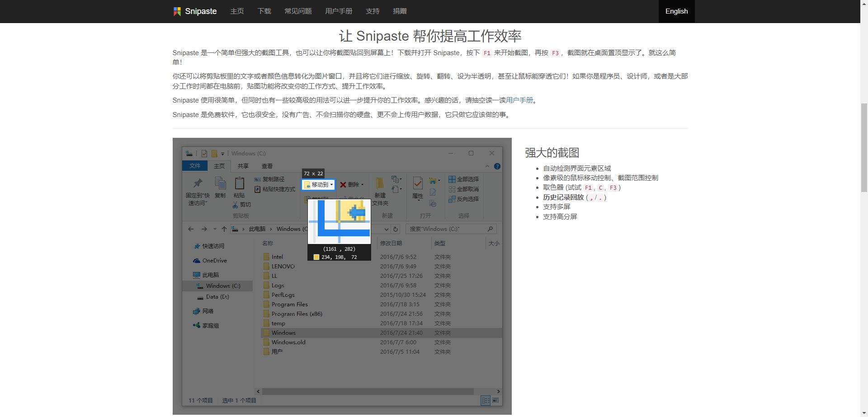This screenshot has width=868, height=417.
Task: Click 粘贴快捷方式 in the Explorer ribbon
Action: 275,189
